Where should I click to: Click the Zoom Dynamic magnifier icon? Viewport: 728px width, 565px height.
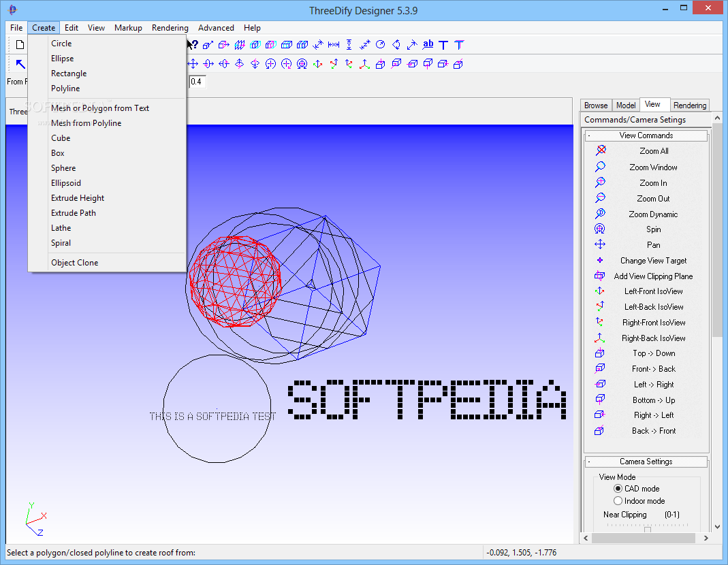point(601,214)
